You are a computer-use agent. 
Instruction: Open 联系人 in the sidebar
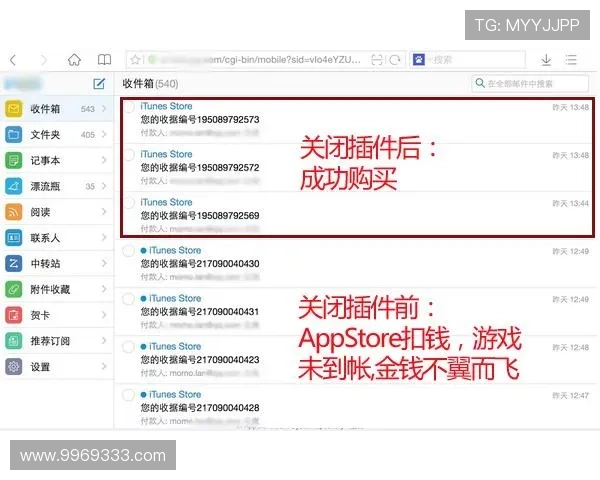click(57, 238)
